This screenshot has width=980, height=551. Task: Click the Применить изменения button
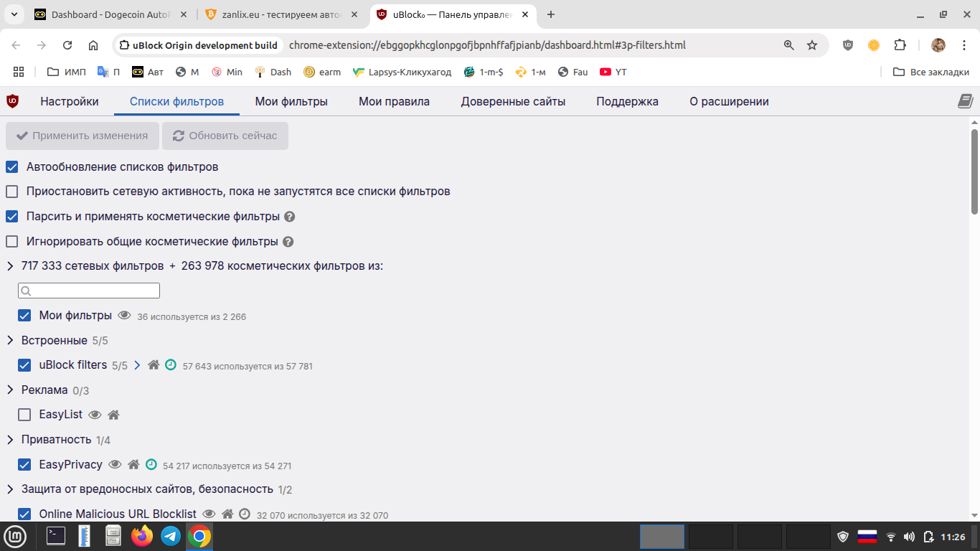(x=82, y=136)
